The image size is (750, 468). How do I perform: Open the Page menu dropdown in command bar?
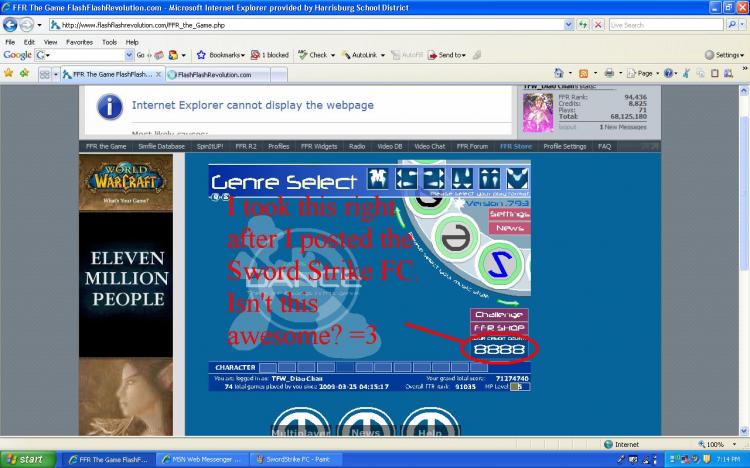pos(643,73)
